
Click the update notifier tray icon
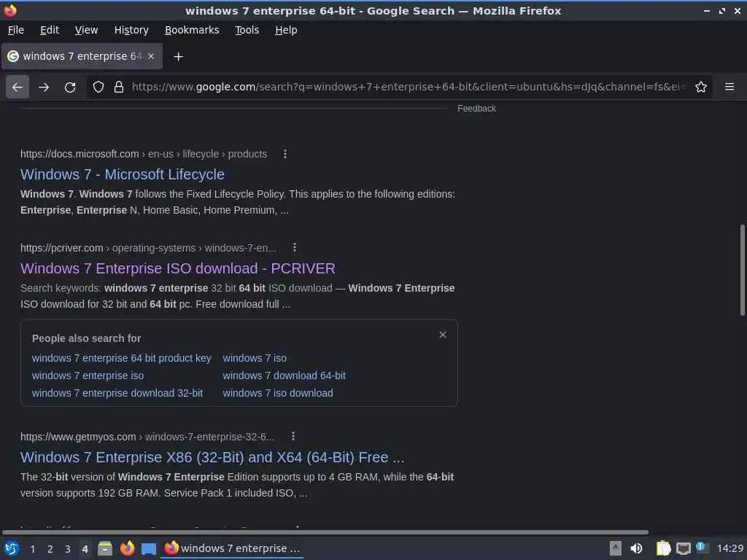701,548
